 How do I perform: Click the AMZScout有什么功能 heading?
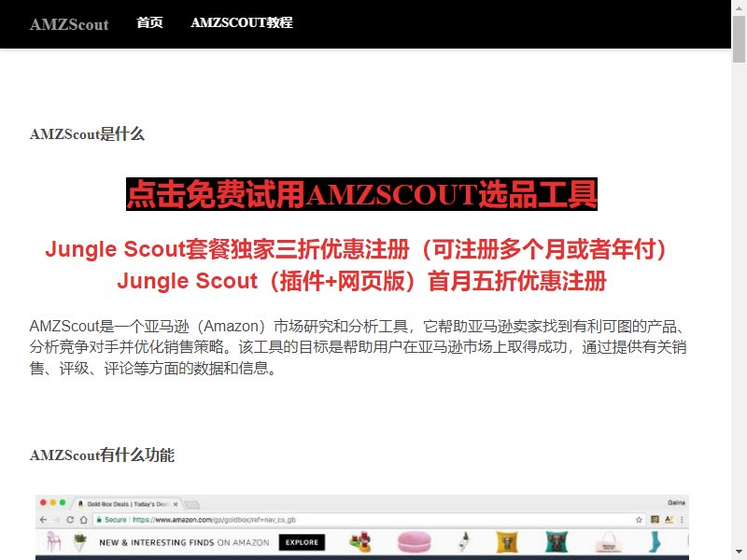[x=102, y=455]
